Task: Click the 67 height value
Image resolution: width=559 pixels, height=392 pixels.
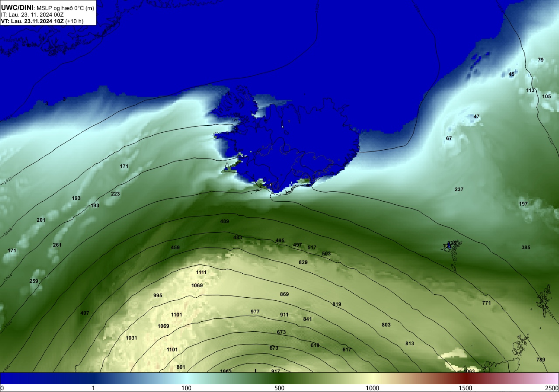Action: [449, 138]
